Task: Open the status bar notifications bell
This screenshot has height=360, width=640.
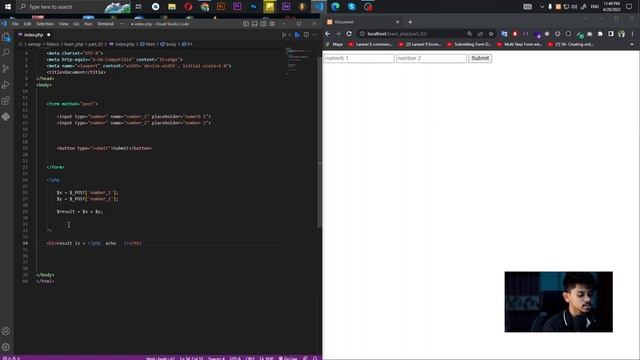Action: point(315,358)
